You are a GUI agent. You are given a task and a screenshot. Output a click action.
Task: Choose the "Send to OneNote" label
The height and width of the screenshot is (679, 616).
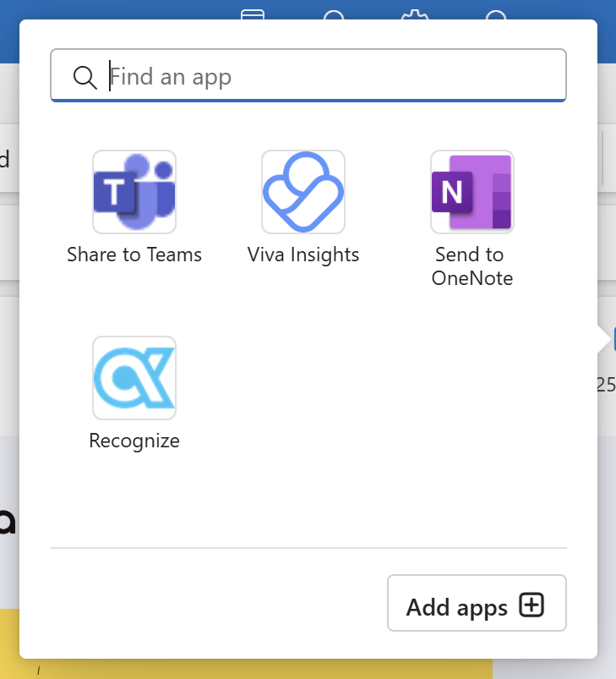coord(472,266)
